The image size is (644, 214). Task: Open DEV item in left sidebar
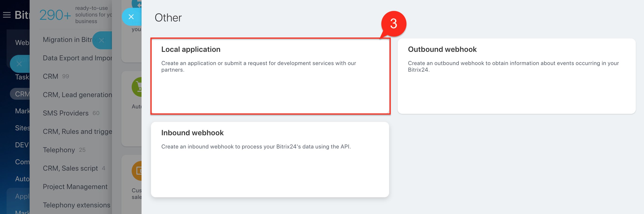22,145
